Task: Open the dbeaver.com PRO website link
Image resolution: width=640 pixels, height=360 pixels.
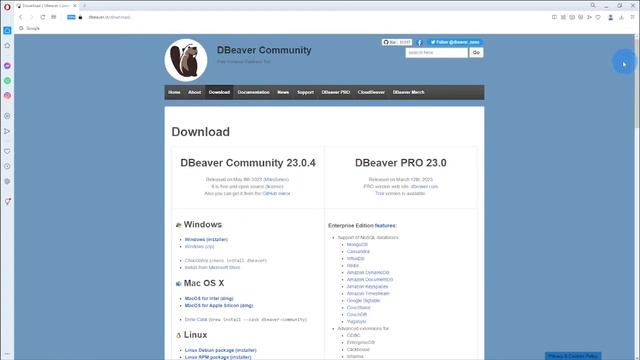Action: pos(424,187)
